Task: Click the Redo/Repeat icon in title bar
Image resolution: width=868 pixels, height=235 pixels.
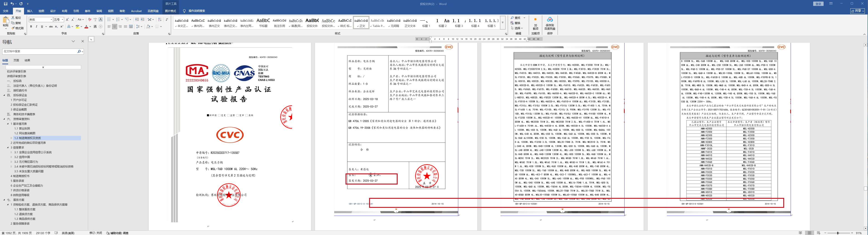Action: click(21, 4)
